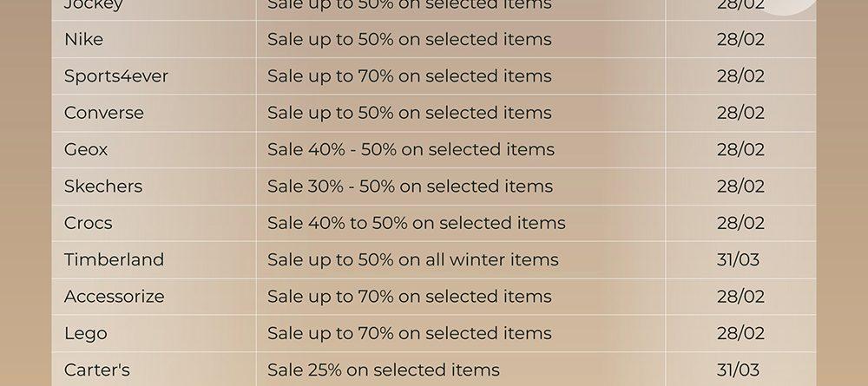Image resolution: width=868 pixels, height=386 pixels.
Task: Select the Converse brand cell
Action: [x=104, y=113]
